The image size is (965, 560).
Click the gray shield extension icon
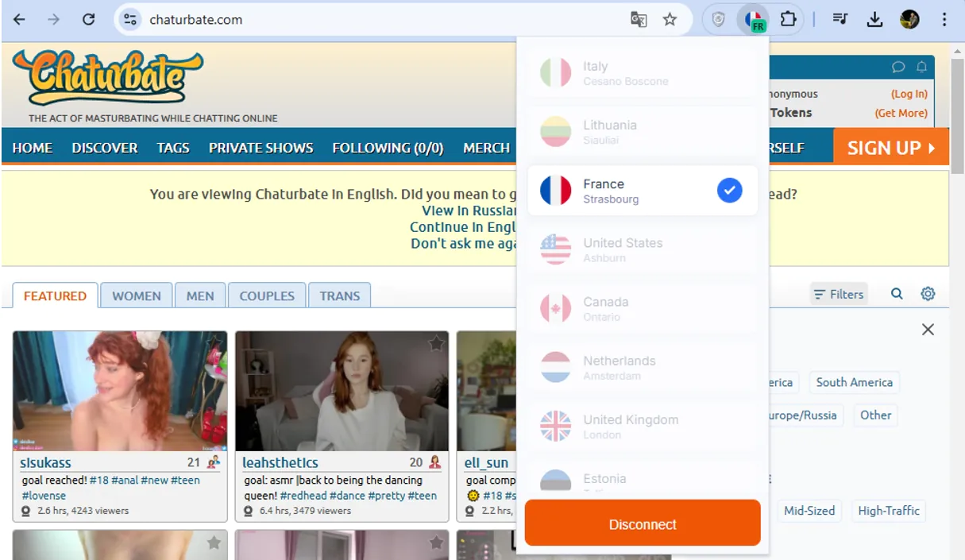click(x=719, y=20)
